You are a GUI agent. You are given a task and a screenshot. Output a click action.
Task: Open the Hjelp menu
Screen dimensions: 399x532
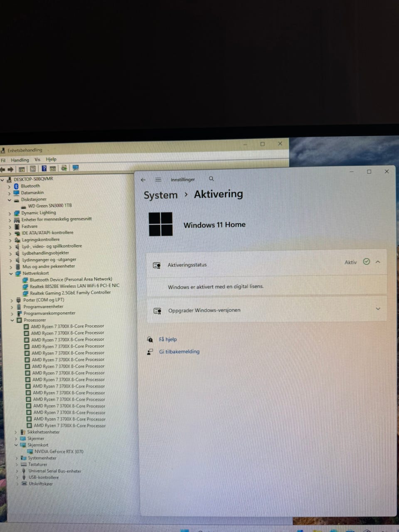51,159
